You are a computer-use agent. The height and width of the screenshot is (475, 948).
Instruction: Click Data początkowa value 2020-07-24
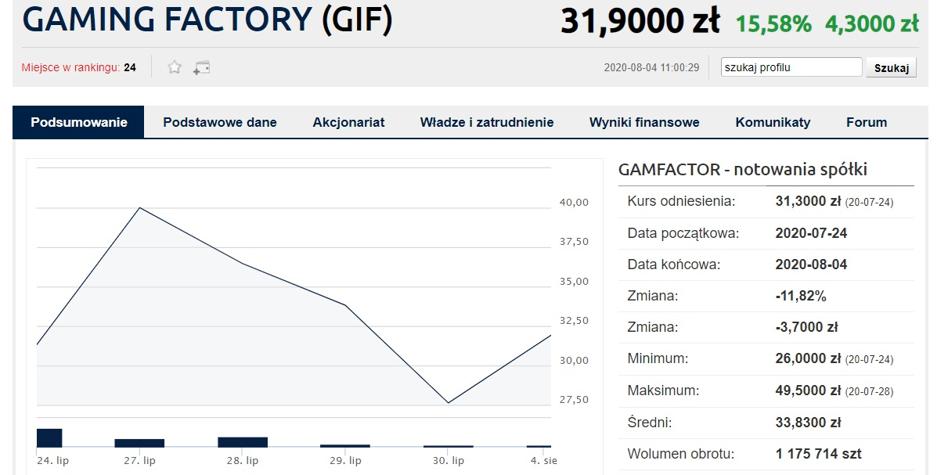click(811, 233)
